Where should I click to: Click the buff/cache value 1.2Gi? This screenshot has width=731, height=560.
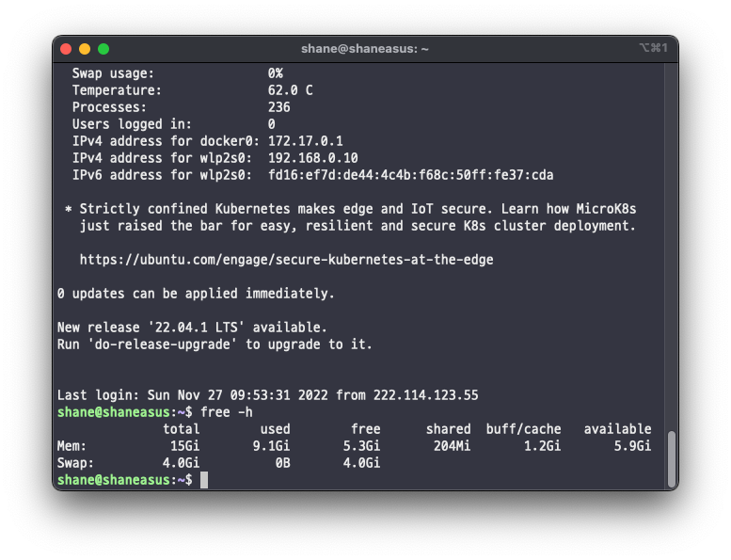[x=542, y=446]
